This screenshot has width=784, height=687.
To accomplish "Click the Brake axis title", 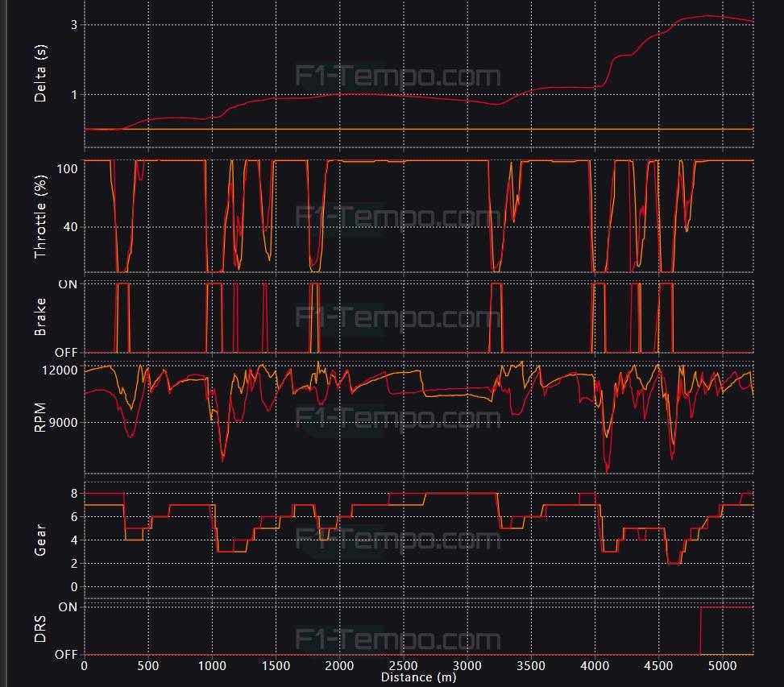I will tap(40, 317).
